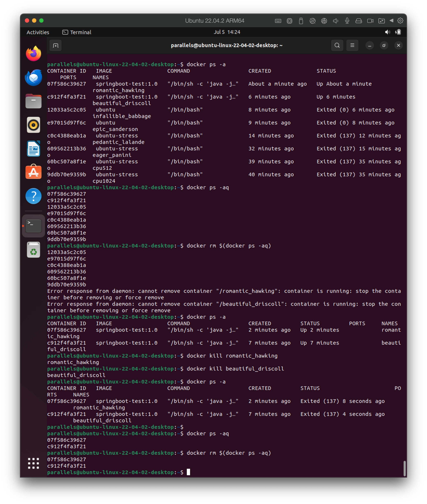Open the terminal hamburger menu
427x504 pixels.
352,46
